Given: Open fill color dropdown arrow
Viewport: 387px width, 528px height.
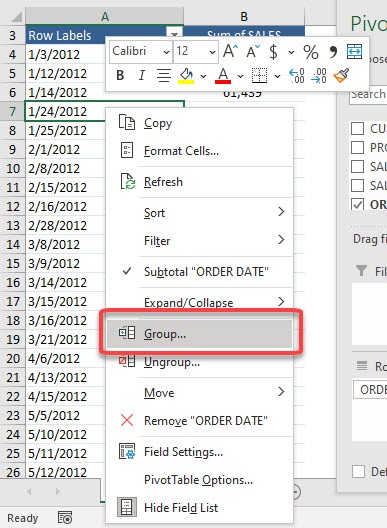Looking at the screenshot, I should click(x=203, y=76).
